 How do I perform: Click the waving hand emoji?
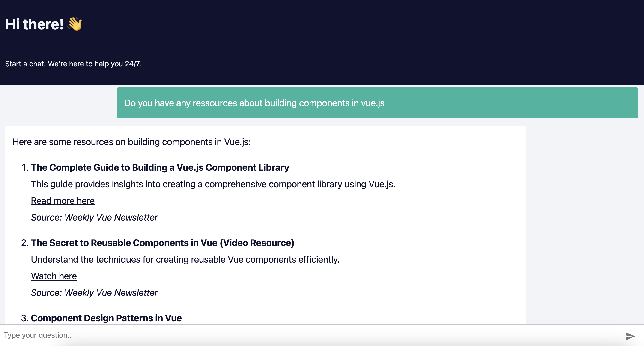(75, 24)
